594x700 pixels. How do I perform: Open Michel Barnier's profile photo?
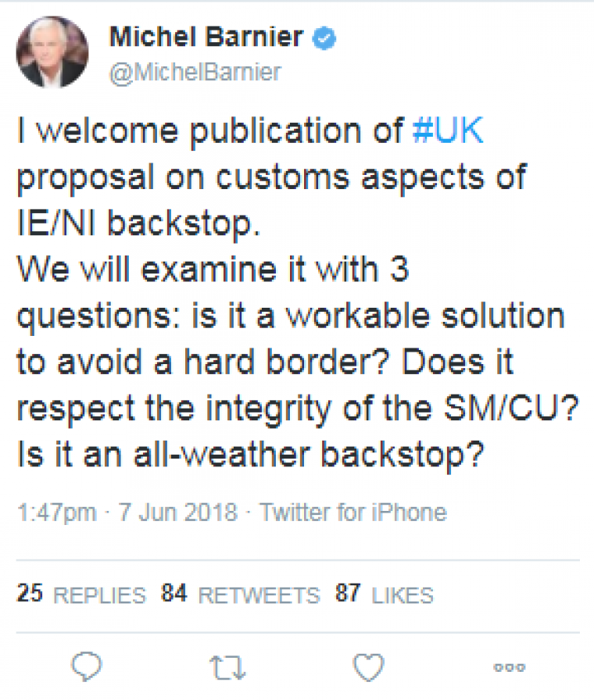click(x=52, y=52)
